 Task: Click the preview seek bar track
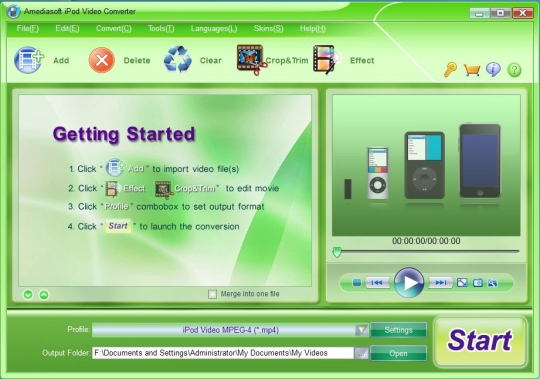pyautogui.click(x=426, y=252)
